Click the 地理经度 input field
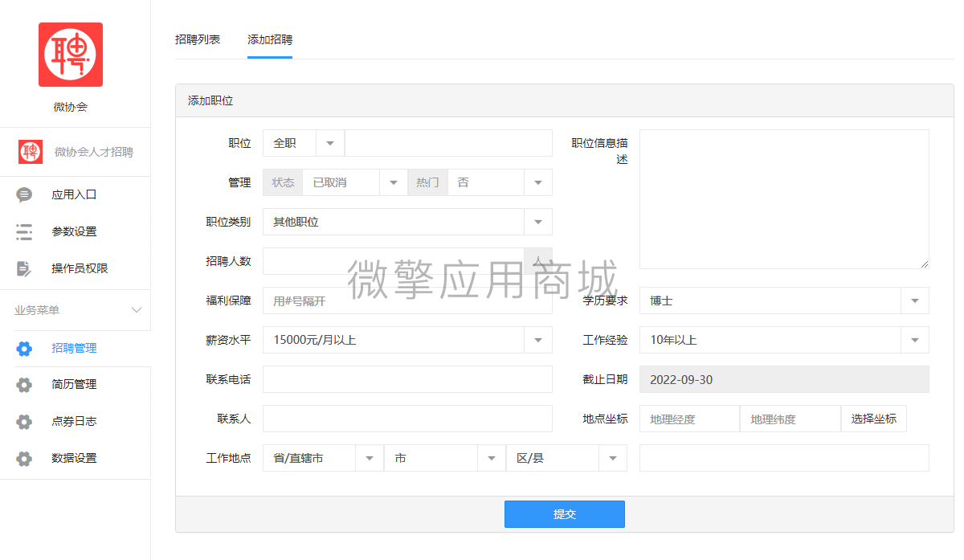Image resolution: width=964 pixels, height=560 pixels. [x=689, y=419]
